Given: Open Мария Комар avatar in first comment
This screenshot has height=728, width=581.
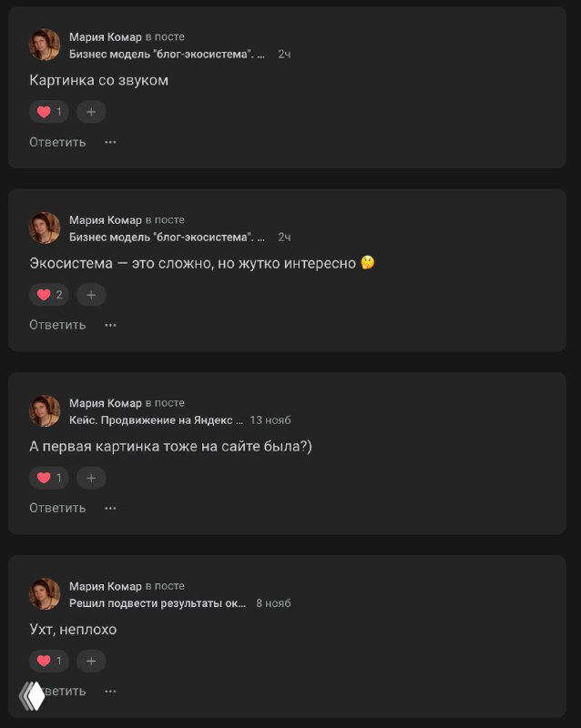Looking at the screenshot, I should [x=45, y=45].
